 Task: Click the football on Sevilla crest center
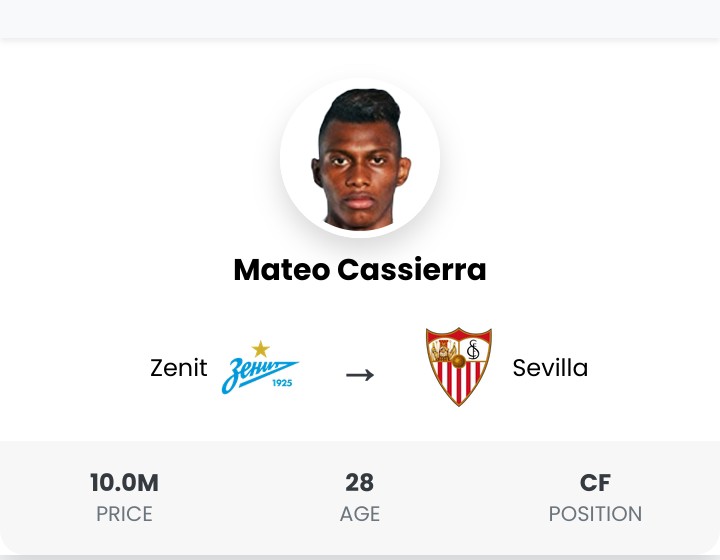(458, 361)
